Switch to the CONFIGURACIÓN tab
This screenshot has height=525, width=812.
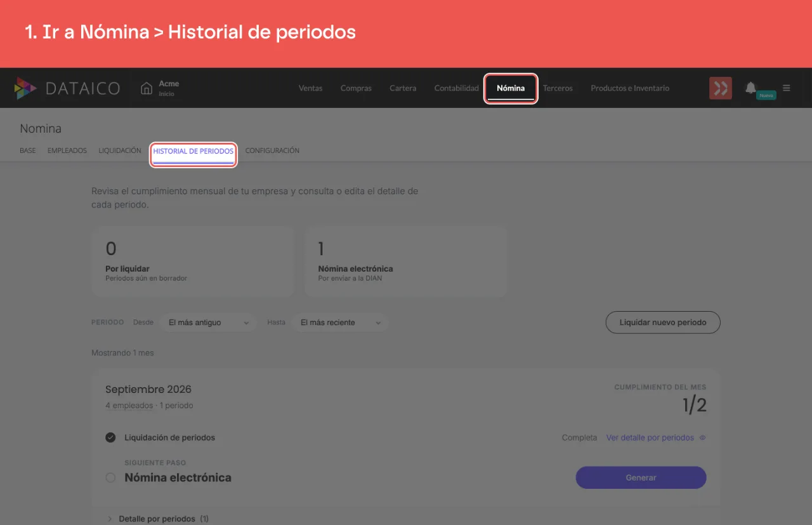tap(272, 150)
